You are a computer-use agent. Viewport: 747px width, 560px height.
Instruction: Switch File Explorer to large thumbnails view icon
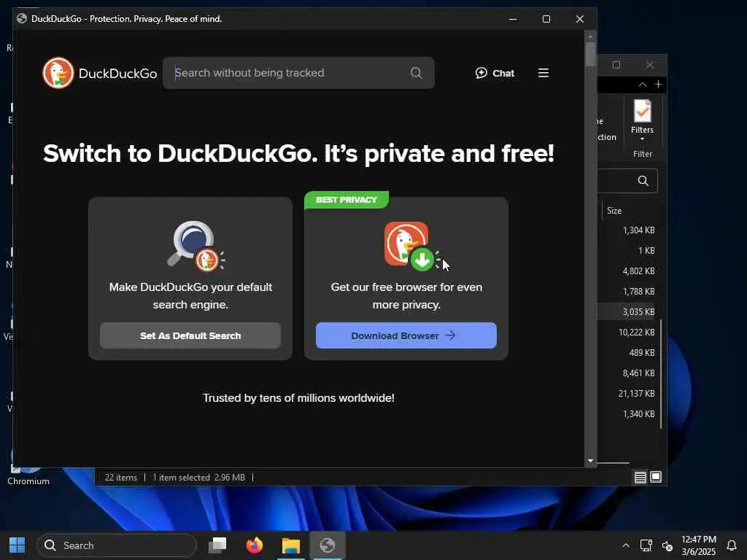click(x=656, y=477)
